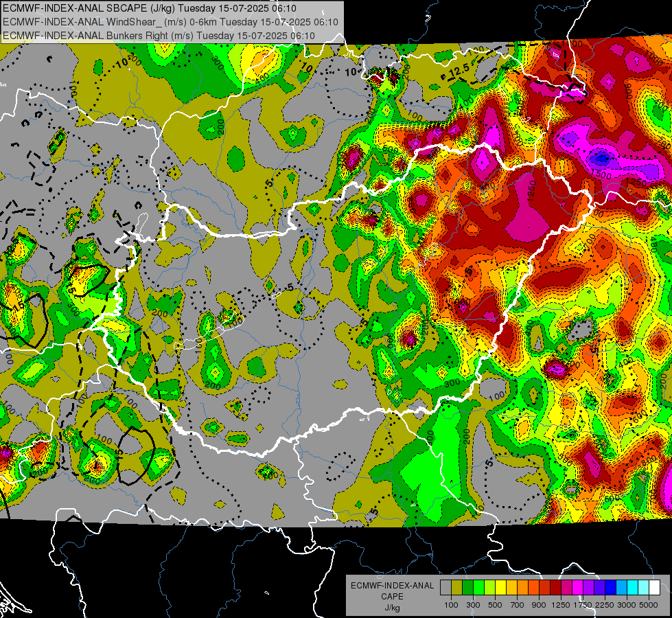Click the '12.5' wind shear contour label
The width and height of the screenshot is (672, 618).
tap(460, 71)
